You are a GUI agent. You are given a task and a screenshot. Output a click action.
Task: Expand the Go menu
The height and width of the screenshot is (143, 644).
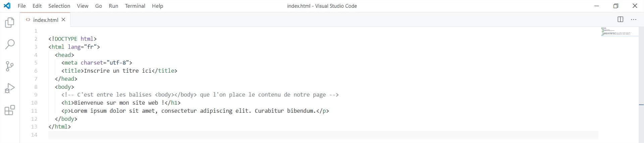98,6
